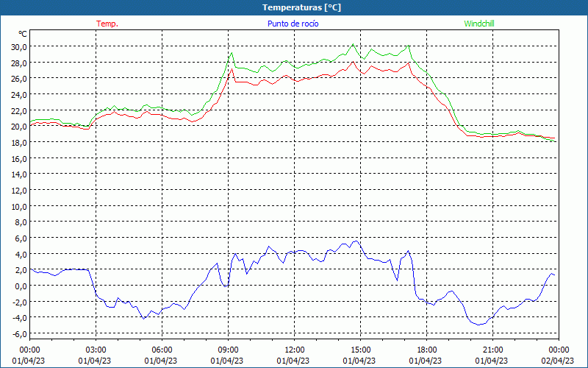Click the '20,0' y-axis value
Screen dimensions: 588x368
[19, 127]
